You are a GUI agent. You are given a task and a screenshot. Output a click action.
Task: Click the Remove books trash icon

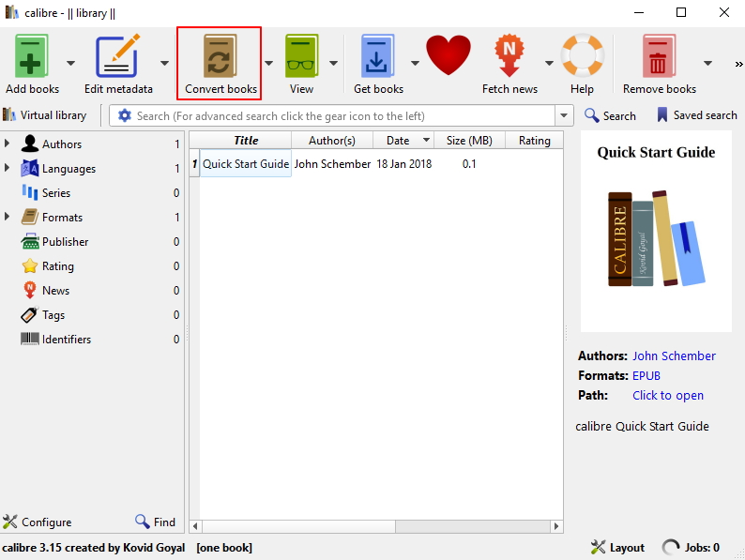(x=659, y=56)
